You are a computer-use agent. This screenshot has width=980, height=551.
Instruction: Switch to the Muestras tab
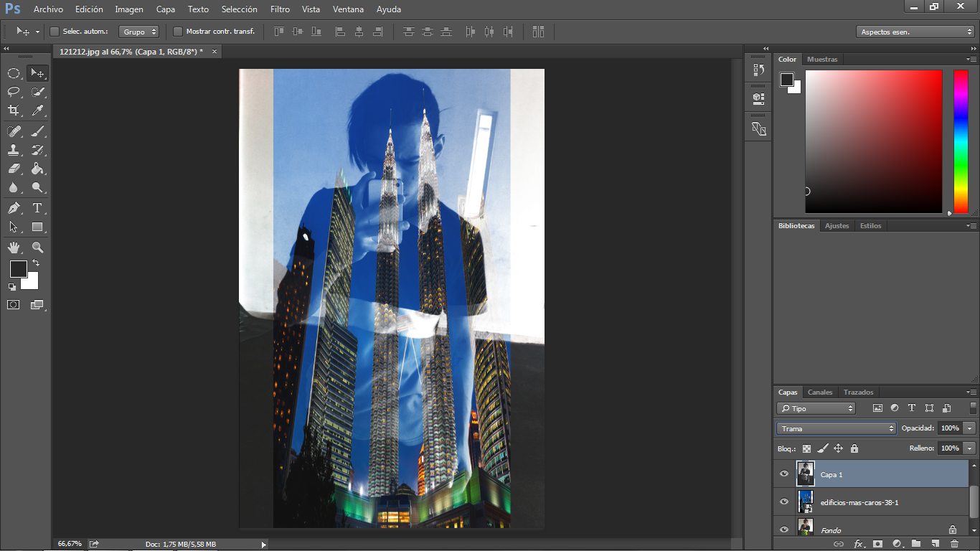(x=822, y=60)
